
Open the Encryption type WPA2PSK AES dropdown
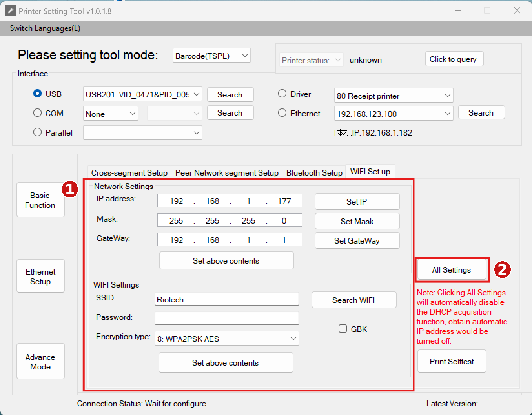pyautogui.click(x=227, y=339)
